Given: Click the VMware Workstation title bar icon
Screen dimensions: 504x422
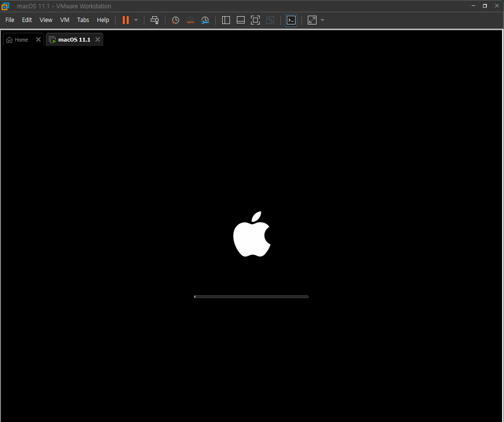Looking at the screenshot, I should click(5, 6).
